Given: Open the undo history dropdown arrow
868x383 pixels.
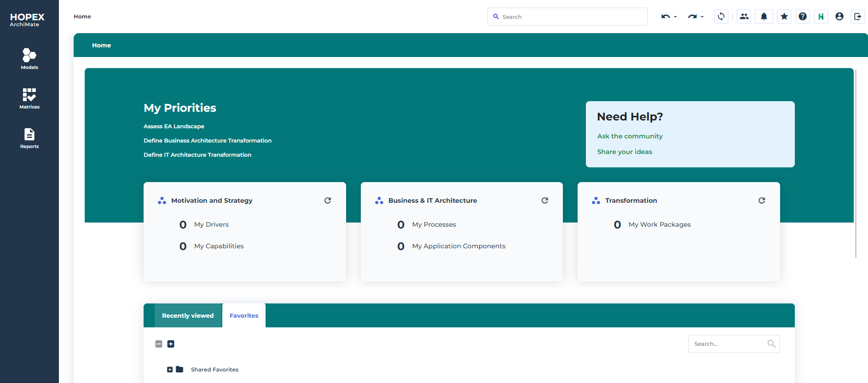Looking at the screenshot, I should pos(676,17).
